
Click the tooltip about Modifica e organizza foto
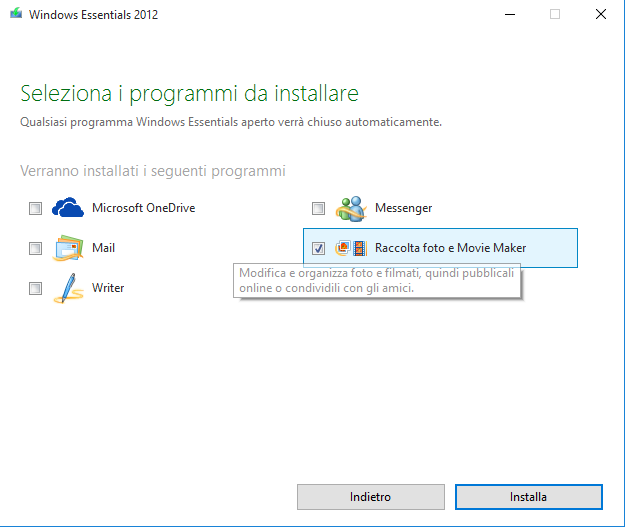pos(377,280)
